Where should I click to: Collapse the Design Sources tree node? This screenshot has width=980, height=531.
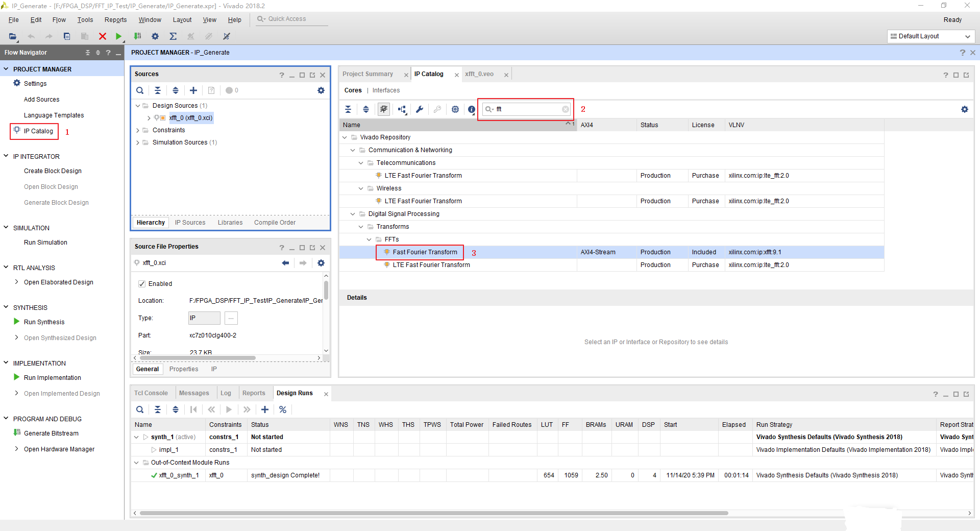click(x=138, y=106)
